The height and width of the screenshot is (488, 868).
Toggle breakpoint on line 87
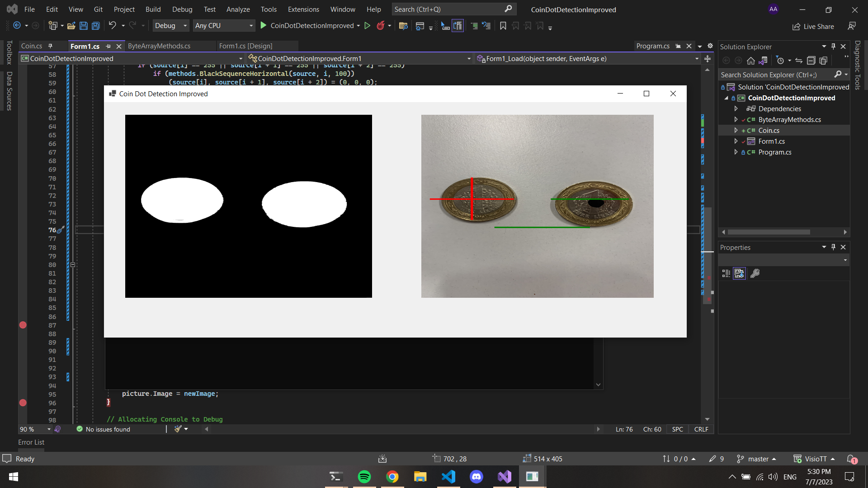point(23,325)
